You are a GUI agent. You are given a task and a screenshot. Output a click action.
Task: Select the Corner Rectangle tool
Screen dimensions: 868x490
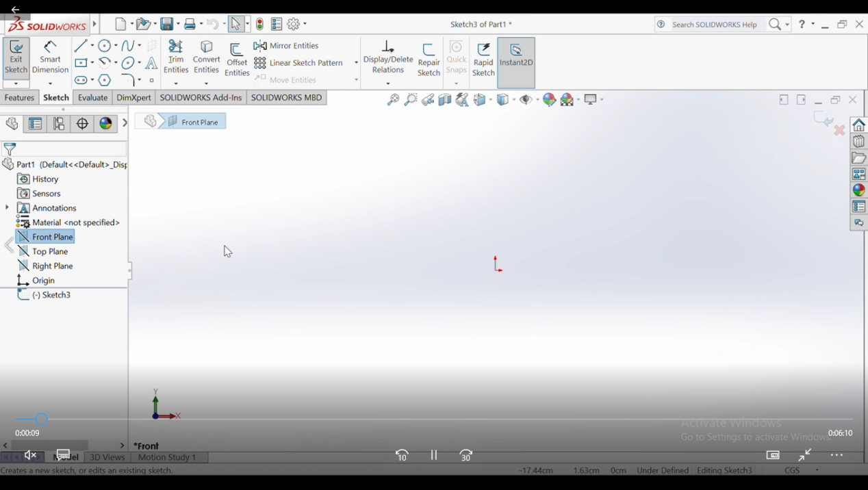81,63
